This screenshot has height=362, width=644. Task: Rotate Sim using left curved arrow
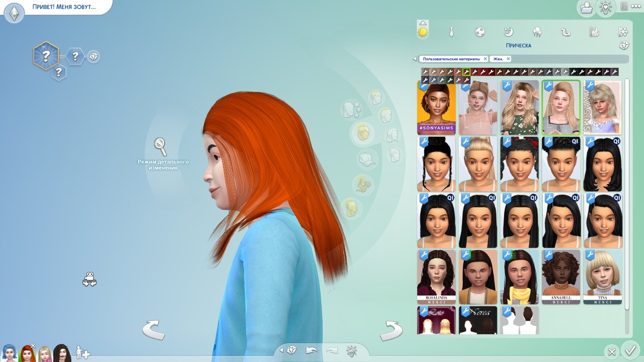pos(154,330)
